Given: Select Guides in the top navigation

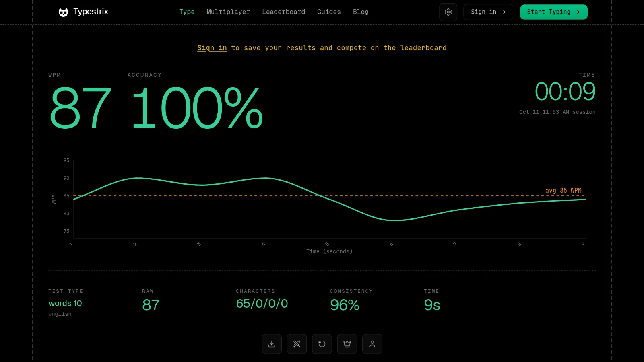Looking at the screenshot, I should point(329,12).
